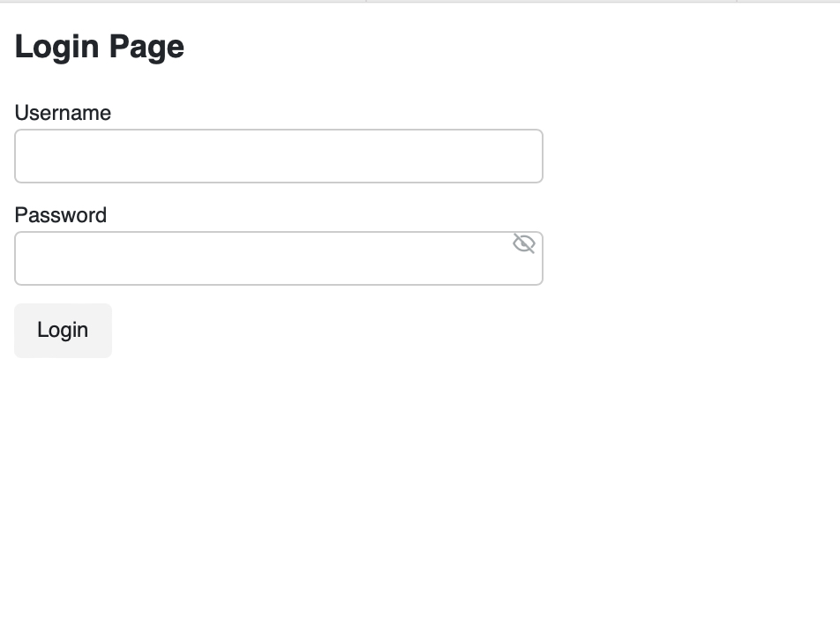Click the Login Page heading
The width and height of the screenshot is (840, 642).
pyautogui.click(x=100, y=47)
